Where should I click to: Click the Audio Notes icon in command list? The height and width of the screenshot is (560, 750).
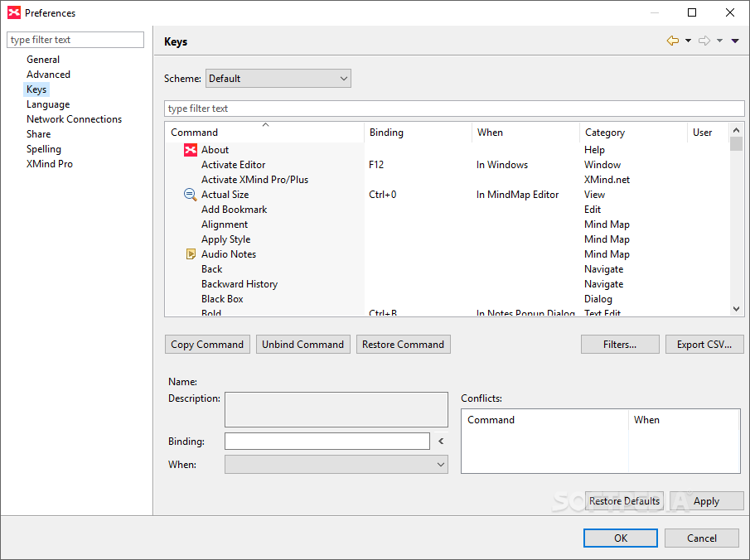pos(189,253)
